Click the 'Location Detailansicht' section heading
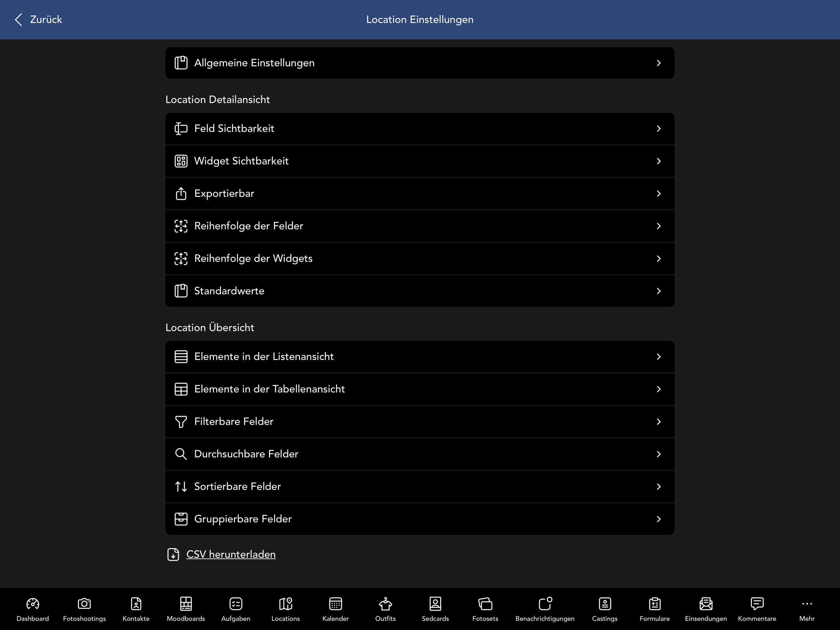The image size is (840, 630). [218, 99]
